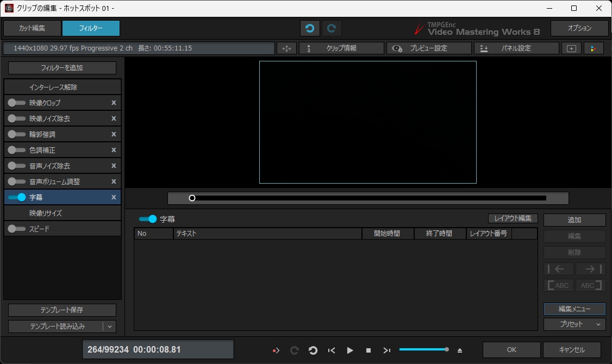The height and width of the screenshot is (364, 612).
Task: Jump to the next frame marker icon
Action: click(386, 350)
